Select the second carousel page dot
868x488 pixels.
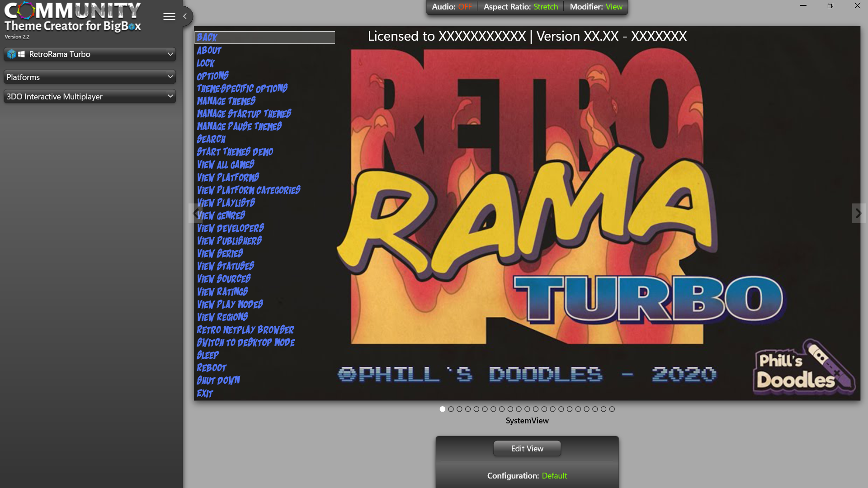click(451, 409)
